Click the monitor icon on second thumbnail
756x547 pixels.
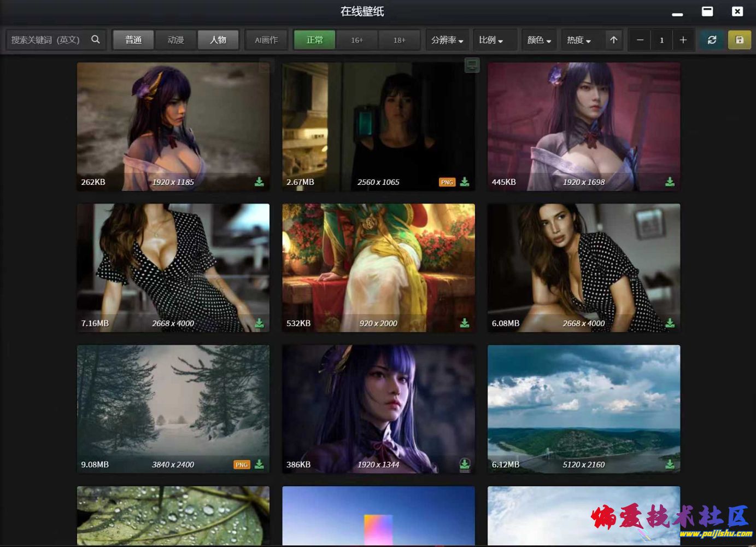point(472,66)
